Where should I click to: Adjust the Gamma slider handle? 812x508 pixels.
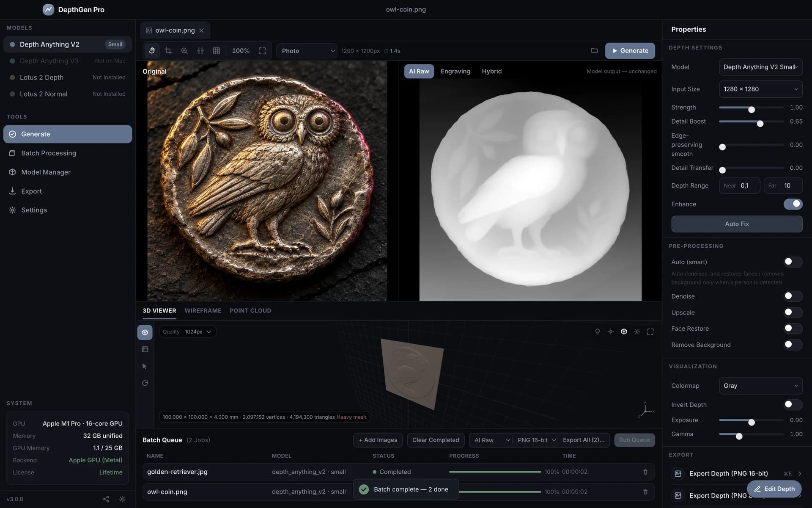coord(739,436)
